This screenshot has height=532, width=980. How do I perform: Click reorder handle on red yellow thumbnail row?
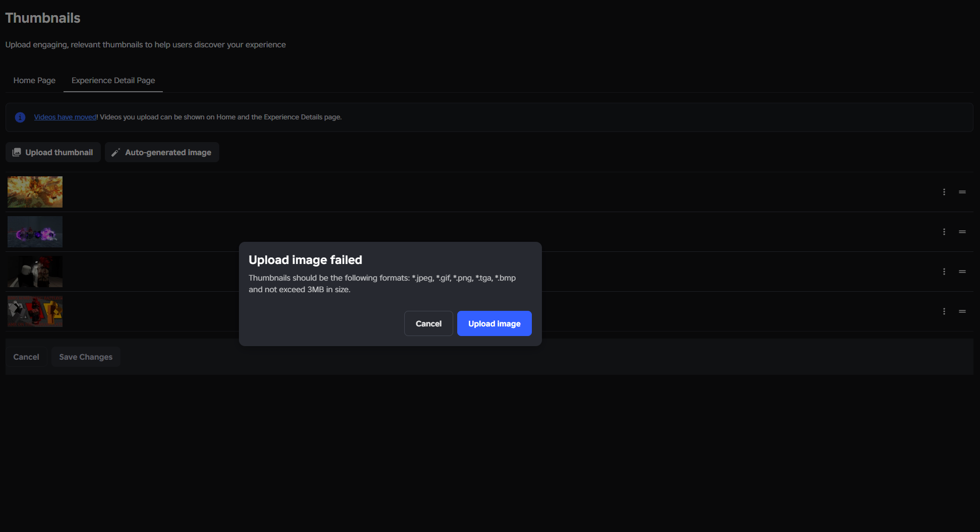pos(962,311)
